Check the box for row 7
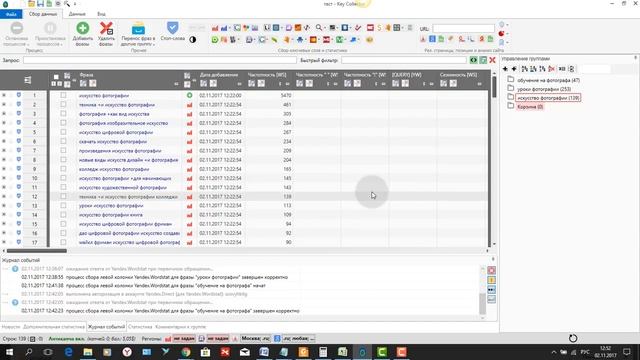640x360 pixels. [63, 150]
